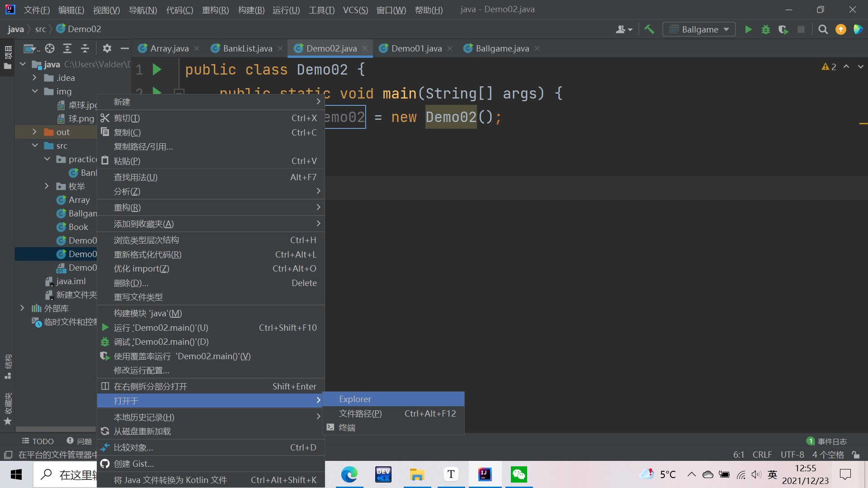Click the green Run button in toolbar
Image resolution: width=868 pixels, height=488 pixels.
[748, 29]
